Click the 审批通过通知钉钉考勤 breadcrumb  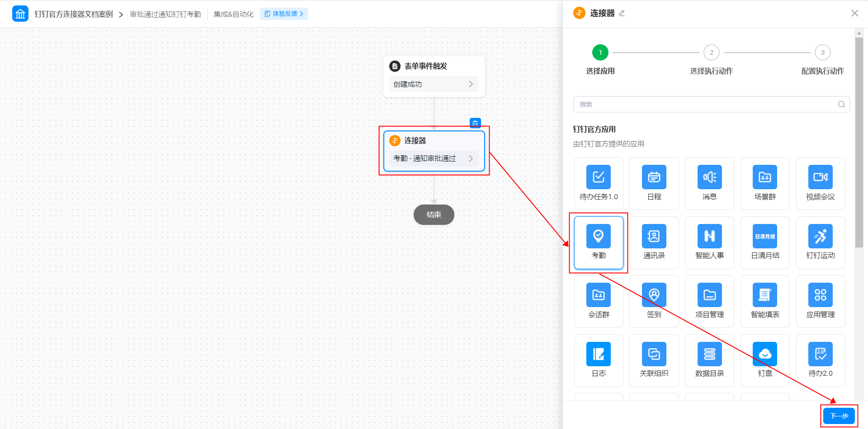click(165, 14)
